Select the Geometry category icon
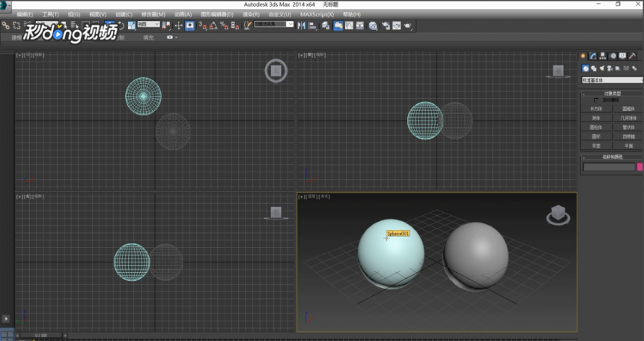The height and width of the screenshot is (341, 644). (x=586, y=68)
